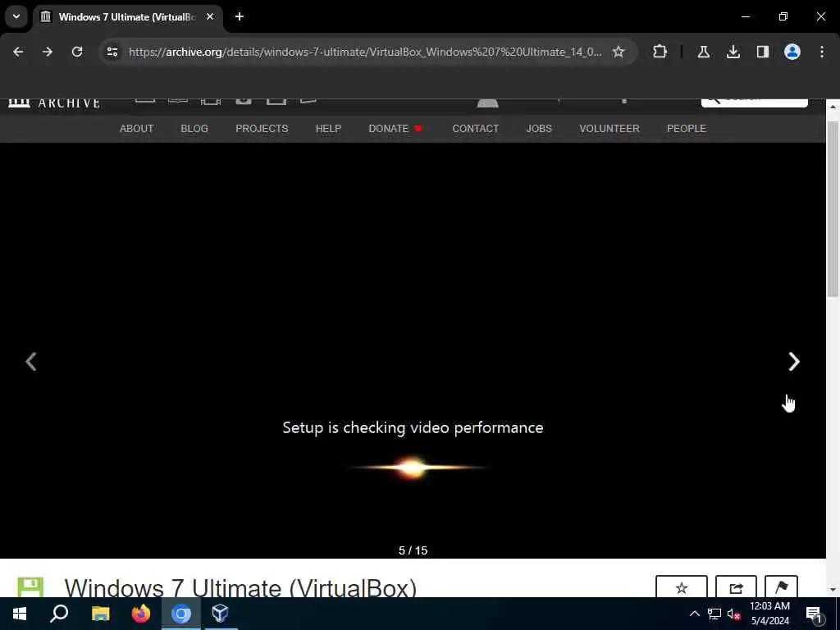Screen dimensions: 840x630
Task: Open network status tray icon
Action: (714, 614)
